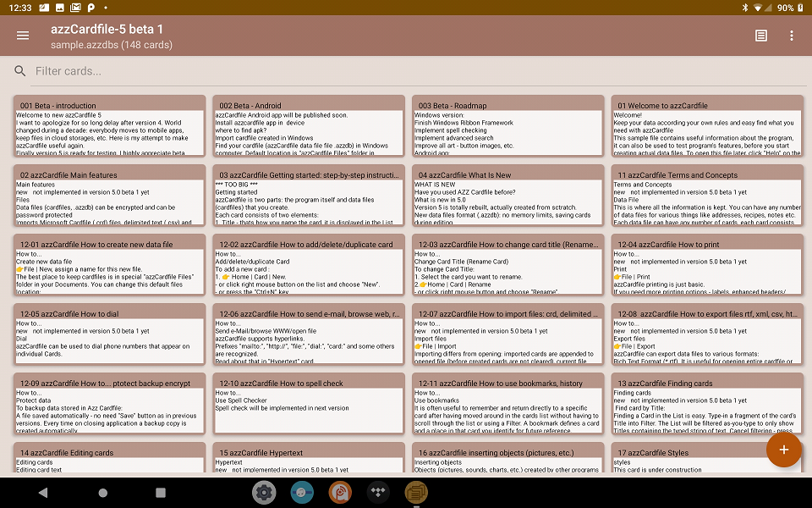Open card 12-04 azzCardfile How to print
This screenshot has width=812, height=508.
707,264
